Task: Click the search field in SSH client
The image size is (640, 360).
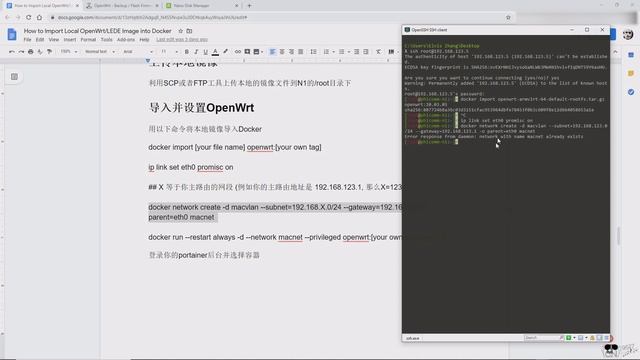Action: coord(544,338)
